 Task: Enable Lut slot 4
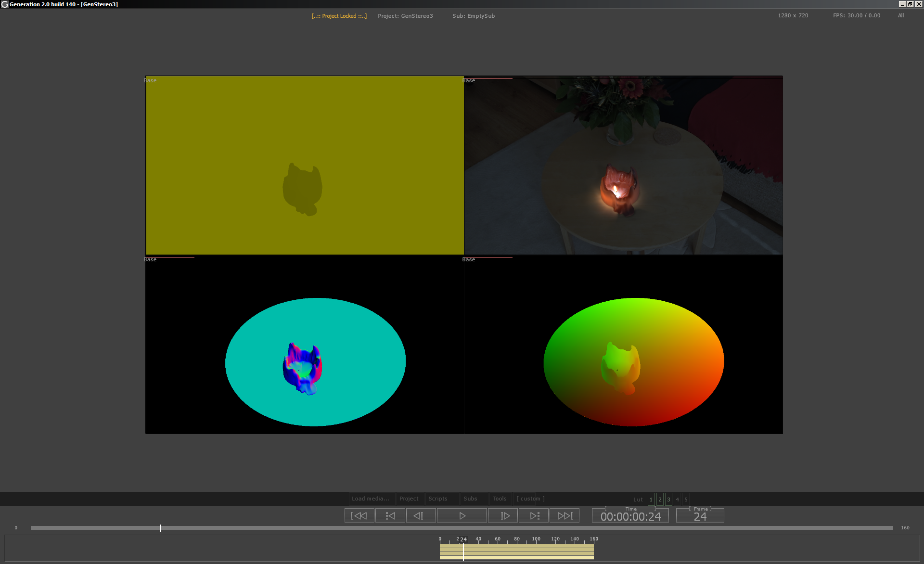677,500
